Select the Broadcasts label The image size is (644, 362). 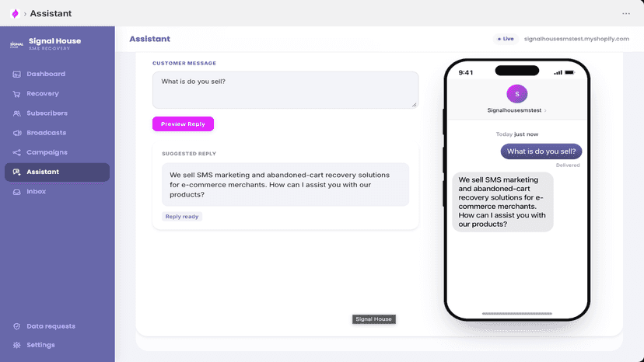click(x=47, y=133)
